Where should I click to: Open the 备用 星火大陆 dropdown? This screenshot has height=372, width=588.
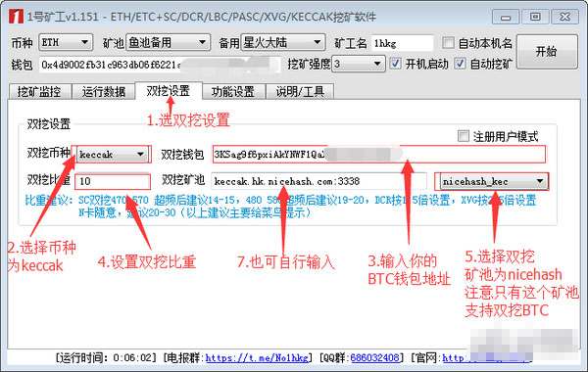point(282,42)
